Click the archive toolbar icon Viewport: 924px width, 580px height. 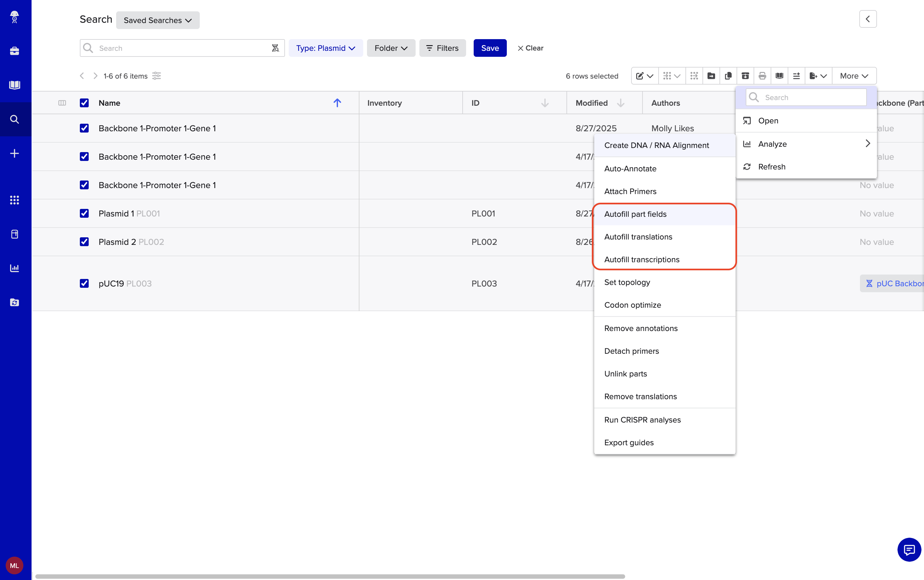745,76
